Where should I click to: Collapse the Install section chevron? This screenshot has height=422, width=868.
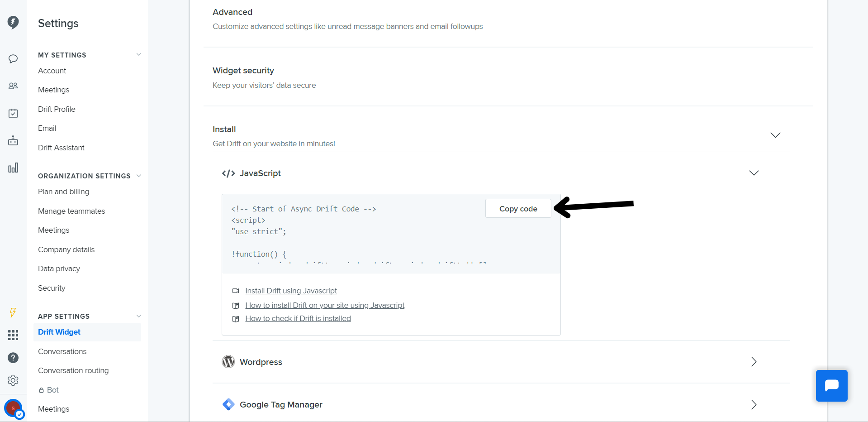(x=775, y=135)
